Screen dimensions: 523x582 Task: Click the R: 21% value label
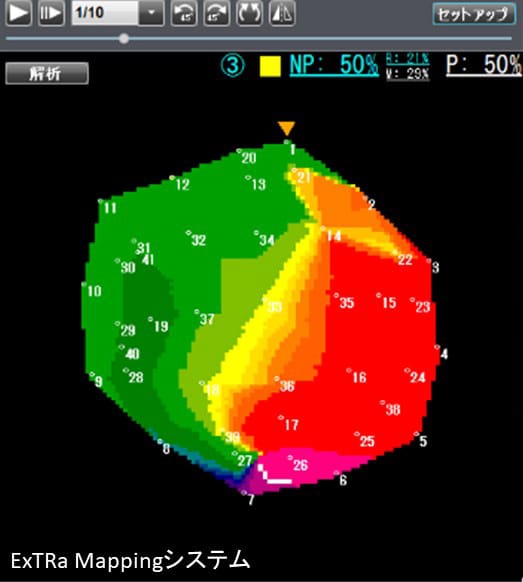(x=408, y=59)
